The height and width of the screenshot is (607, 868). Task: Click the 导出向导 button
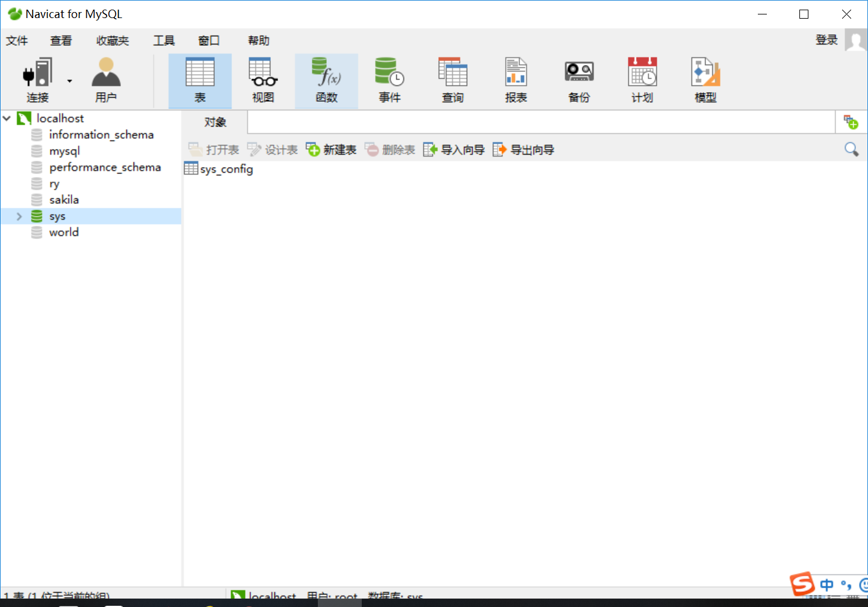523,149
